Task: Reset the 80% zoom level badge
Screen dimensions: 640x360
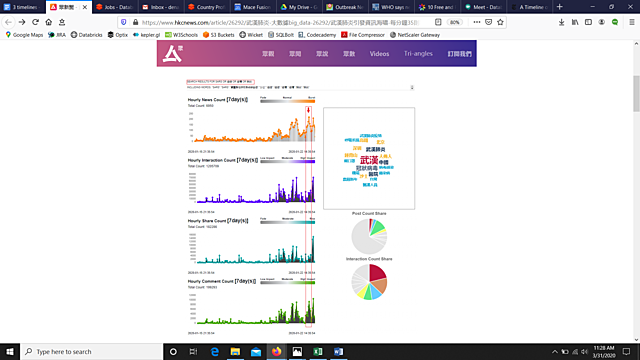Action: [x=454, y=22]
